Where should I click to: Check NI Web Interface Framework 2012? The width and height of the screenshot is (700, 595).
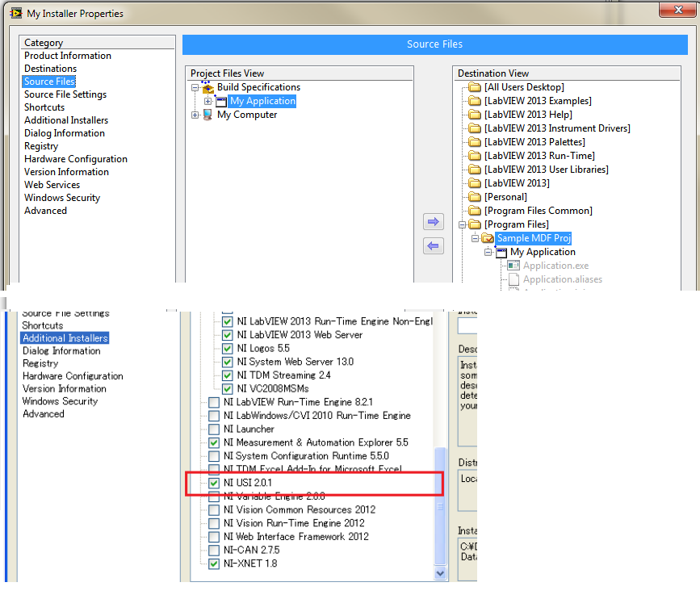point(214,537)
